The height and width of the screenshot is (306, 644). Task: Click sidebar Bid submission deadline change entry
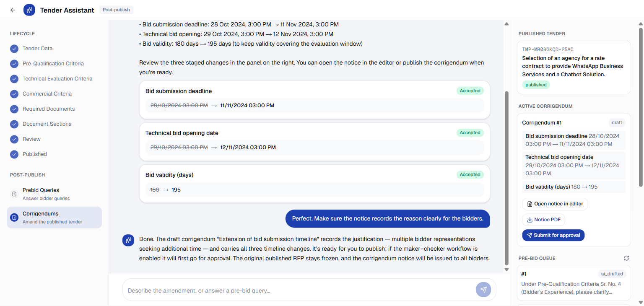[574, 140]
